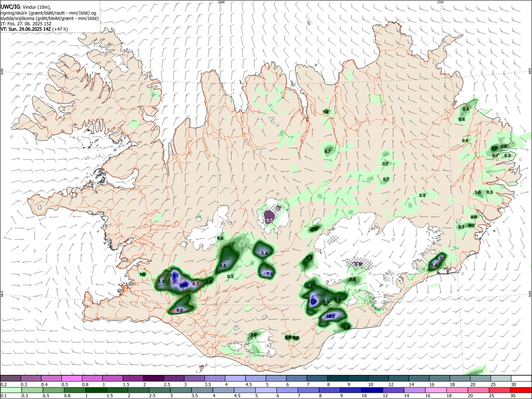Screen dimensions: 532x399
Task: Pick the bright pink 0.5 swatch in upper legend
Action: tap(72, 379)
